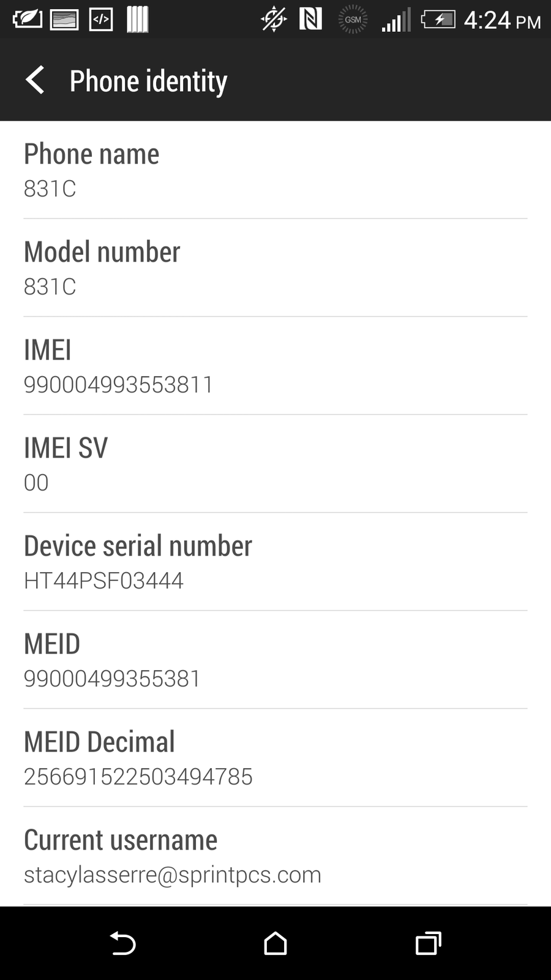Tap the image notification icon in status bar
Screen dimensions: 551x980
pyautogui.click(x=64, y=20)
